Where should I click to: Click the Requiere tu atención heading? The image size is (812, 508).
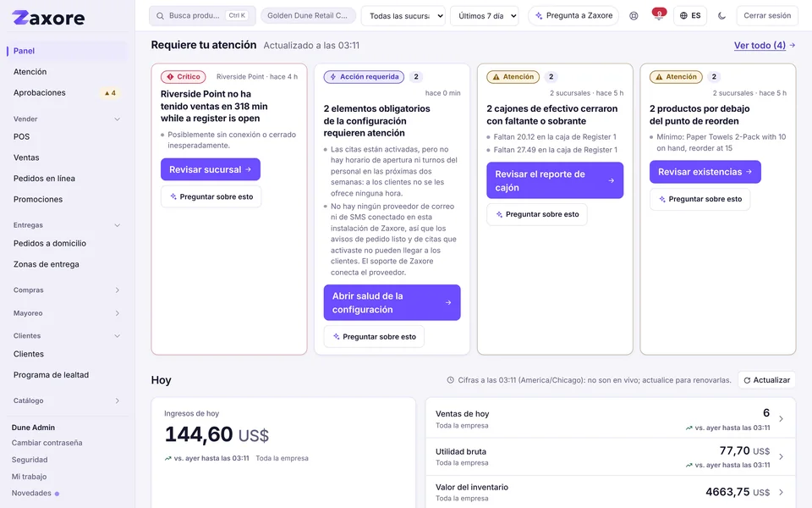204,45
